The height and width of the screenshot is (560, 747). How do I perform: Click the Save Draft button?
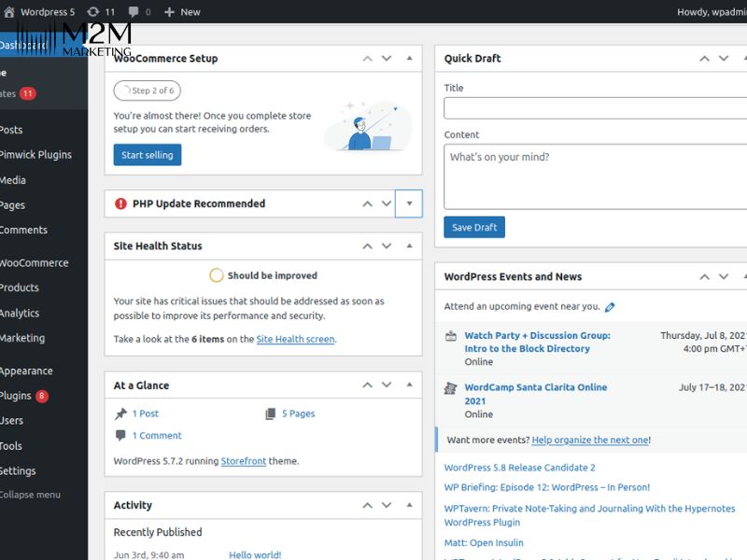(474, 227)
